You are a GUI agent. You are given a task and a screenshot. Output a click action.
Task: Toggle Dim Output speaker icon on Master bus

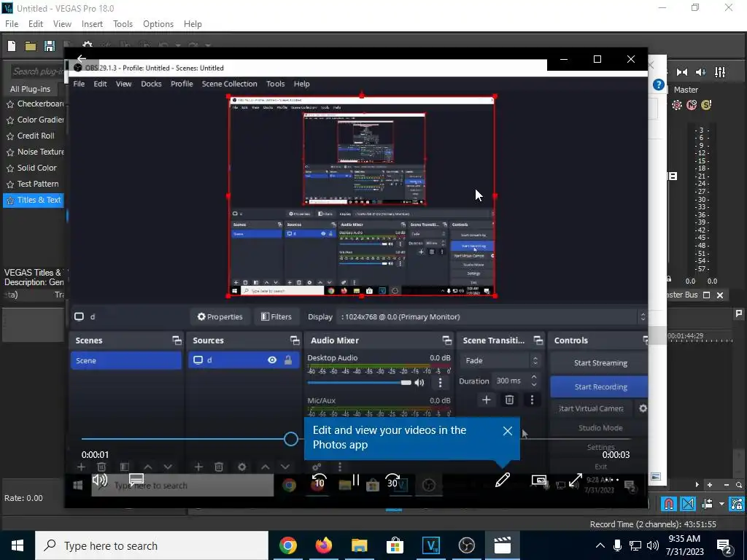701,72
